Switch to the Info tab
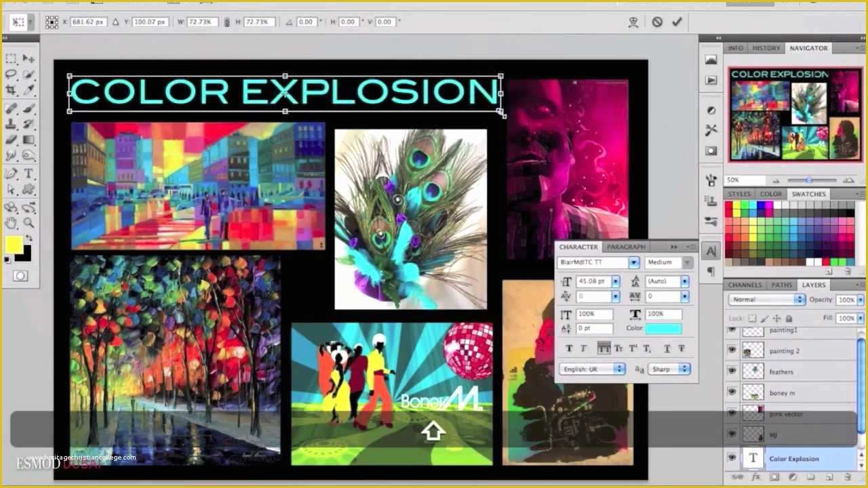This screenshot has height=488, width=868. tap(736, 48)
